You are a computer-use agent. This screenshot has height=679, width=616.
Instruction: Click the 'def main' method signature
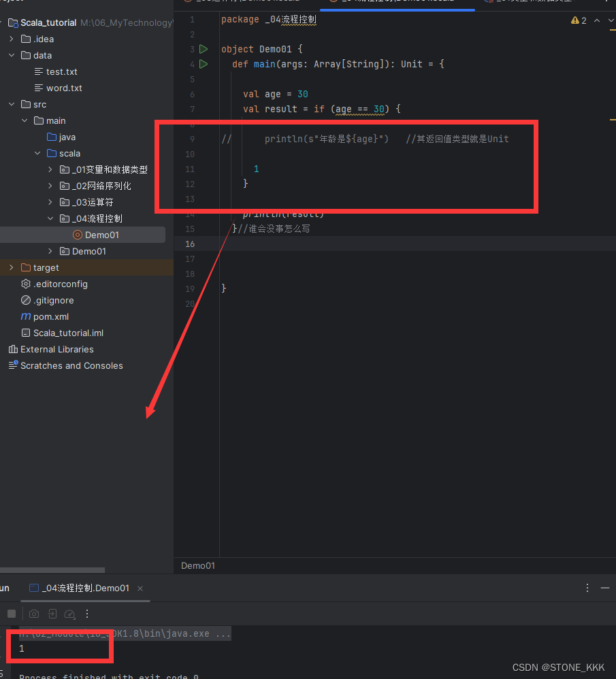coord(338,64)
